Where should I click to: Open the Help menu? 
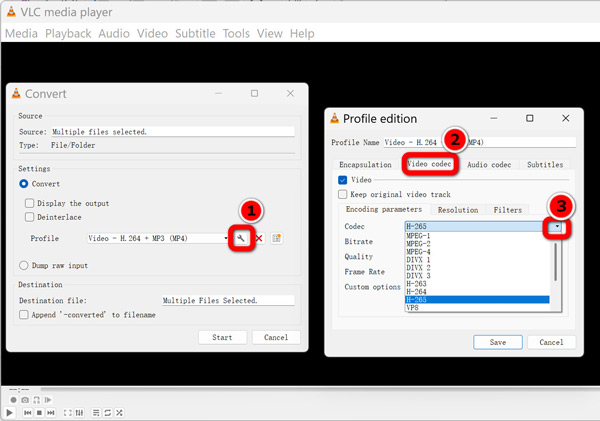(302, 34)
